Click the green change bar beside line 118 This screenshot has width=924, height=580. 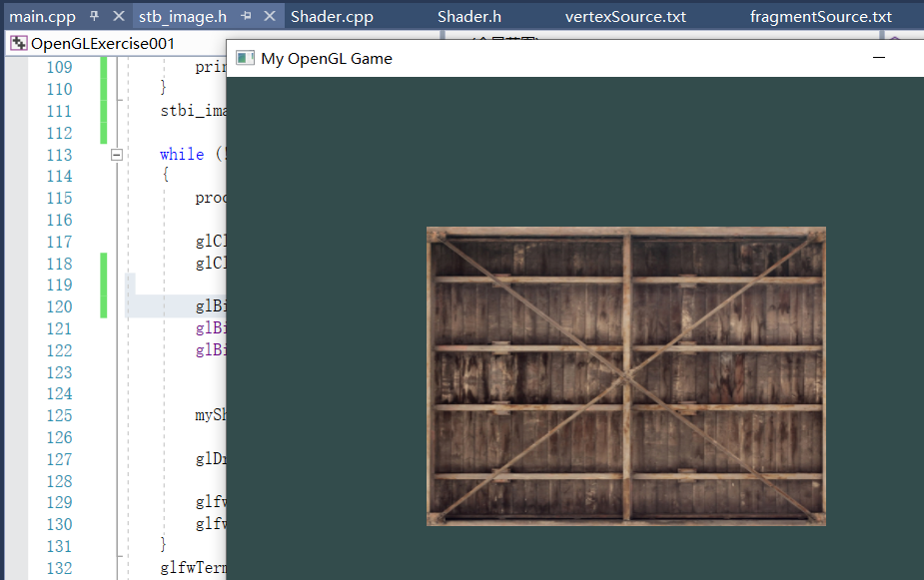pos(103,263)
